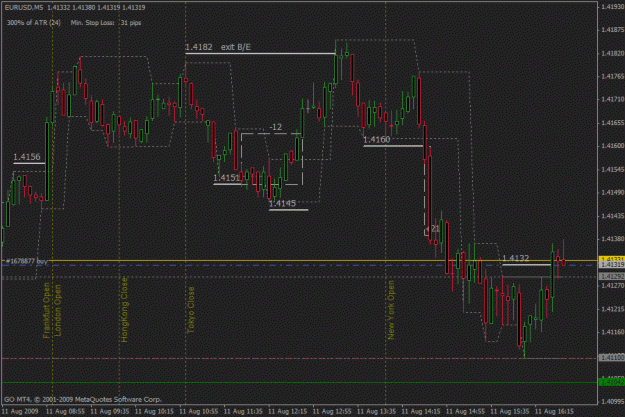Screen dimensions: 625x417
Task: Select the '1.4145' price annotation
Action: coord(282,204)
